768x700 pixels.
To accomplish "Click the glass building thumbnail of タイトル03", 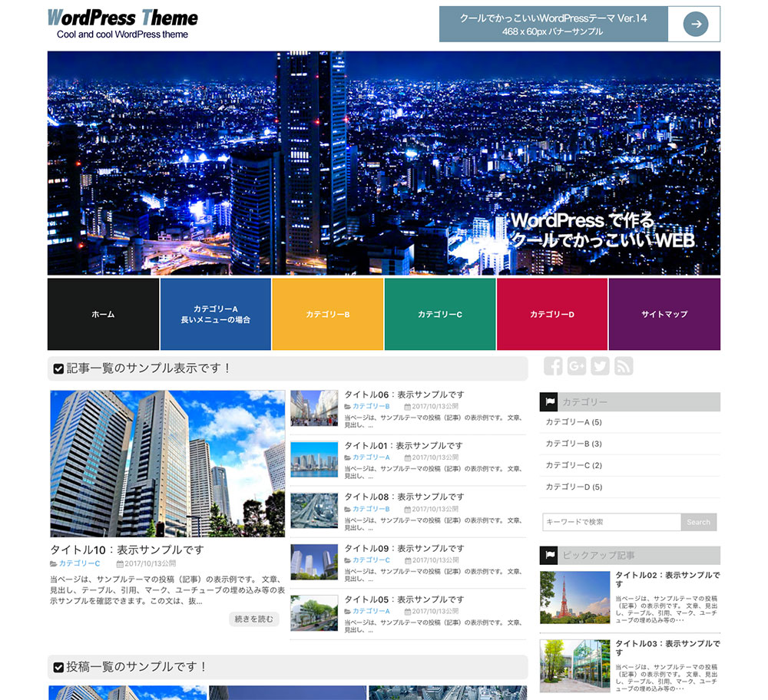I will [x=575, y=665].
